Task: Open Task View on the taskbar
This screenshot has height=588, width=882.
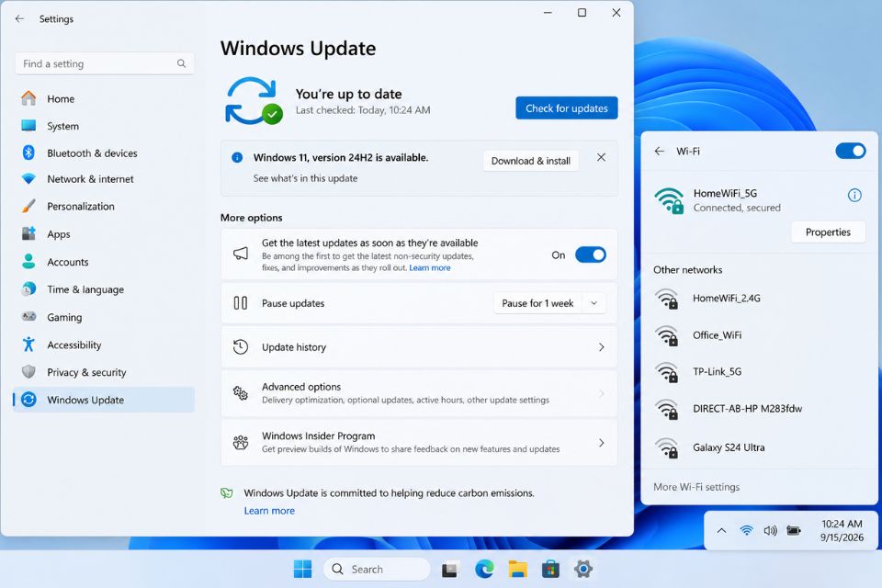Action: pyautogui.click(x=449, y=570)
